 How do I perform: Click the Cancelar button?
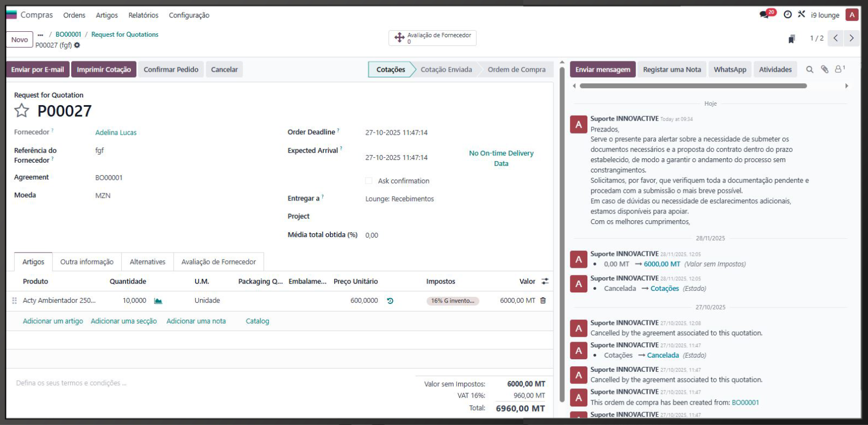225,70
